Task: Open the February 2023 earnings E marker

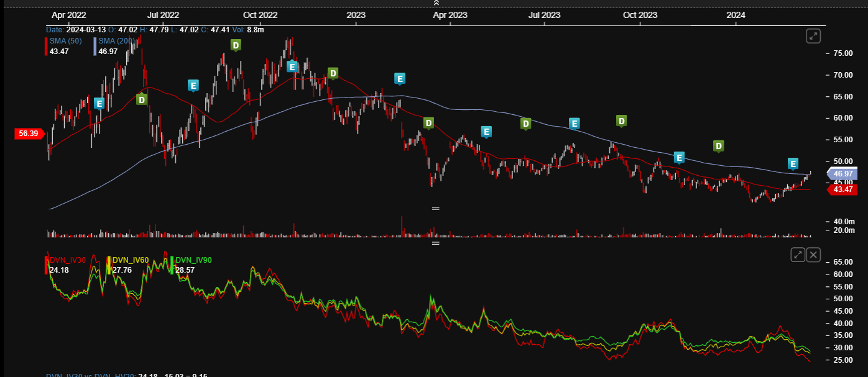Action: coord(400,78)
